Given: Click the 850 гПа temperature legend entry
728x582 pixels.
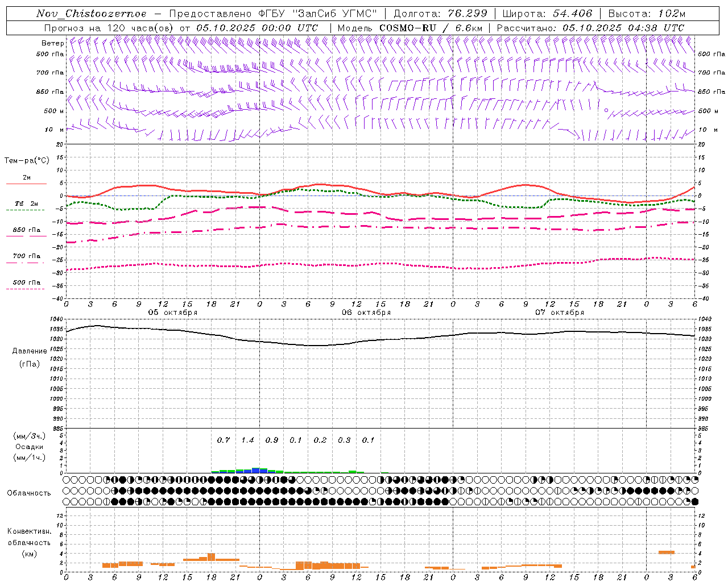Looking at the screenshot, I should tap(27, 230).
